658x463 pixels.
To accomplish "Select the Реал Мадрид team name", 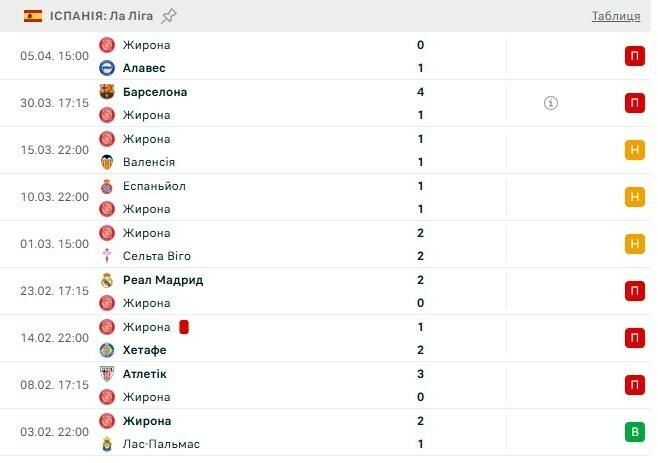I will pyautogui.click(x=163, y=280).
